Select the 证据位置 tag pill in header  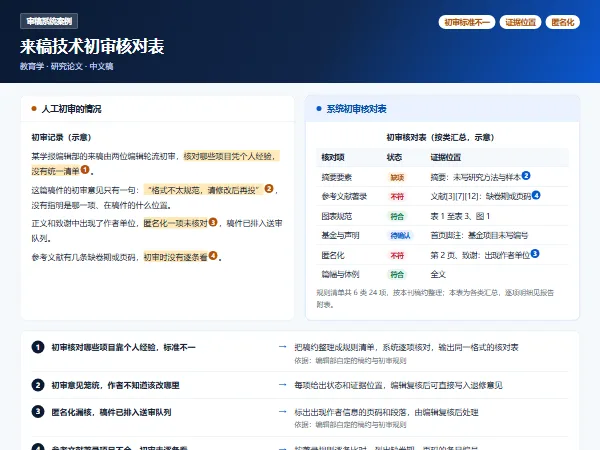pos(520,22)
